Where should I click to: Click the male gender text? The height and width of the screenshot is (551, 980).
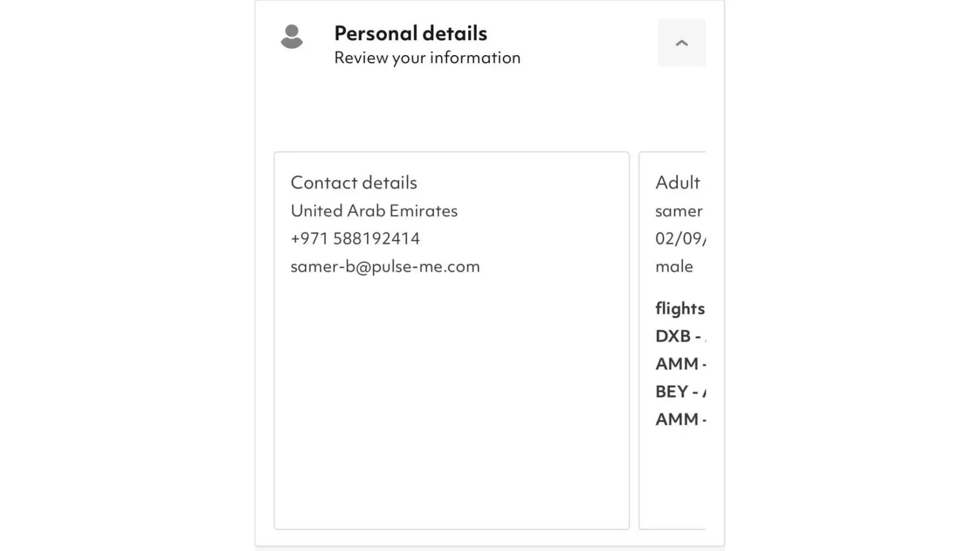674,267
